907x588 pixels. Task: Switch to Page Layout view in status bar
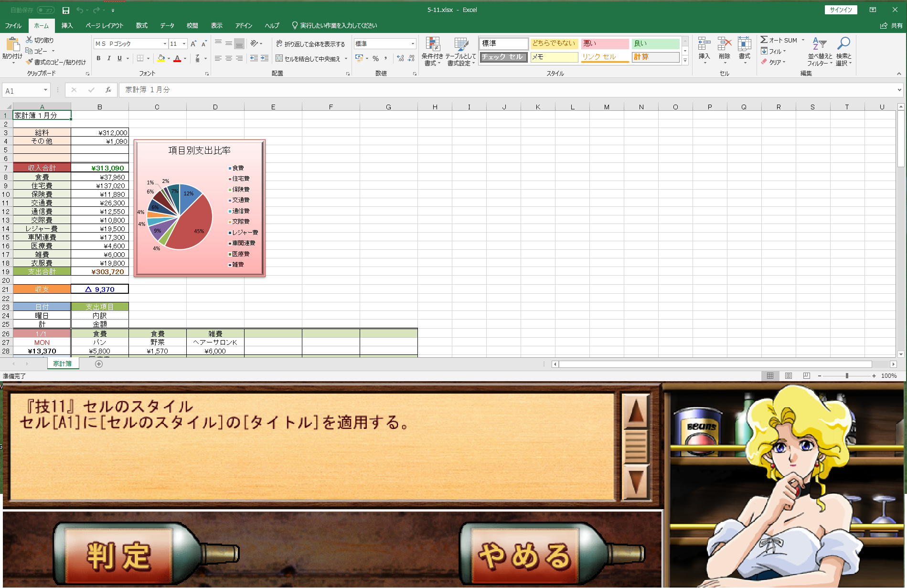[789, 376]
